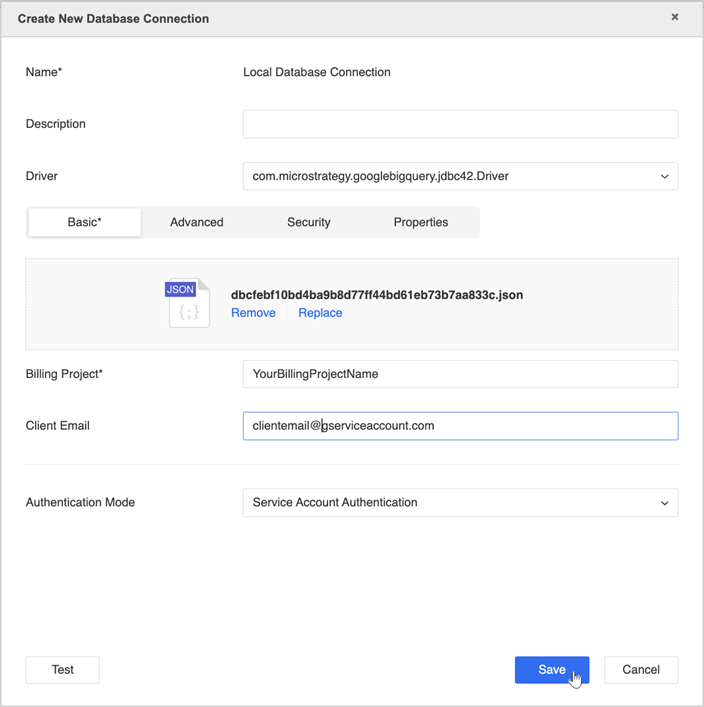Open the Authentication Mode dropdown
704x707 pixels.
tap(460, 502)
